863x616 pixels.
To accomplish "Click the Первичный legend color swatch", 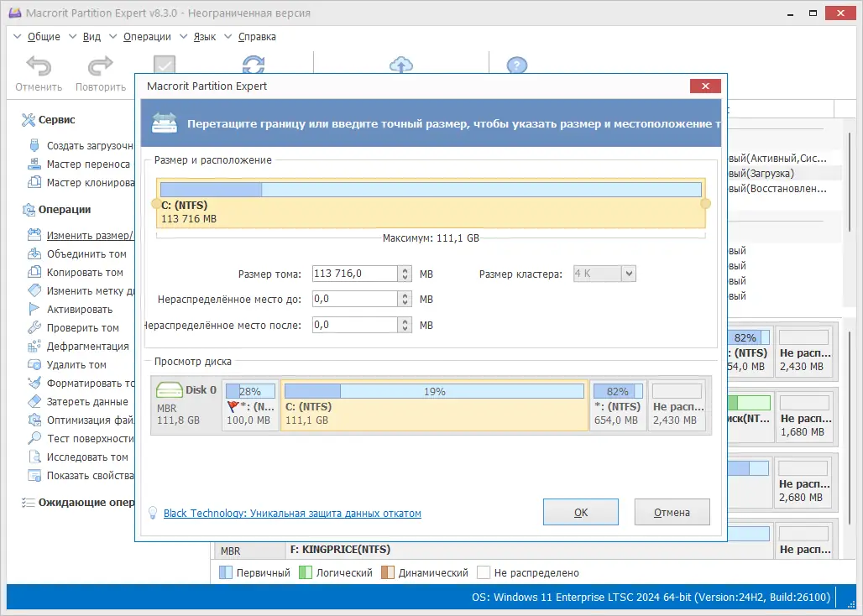I will pyautogui.click(x=226, y=572).
